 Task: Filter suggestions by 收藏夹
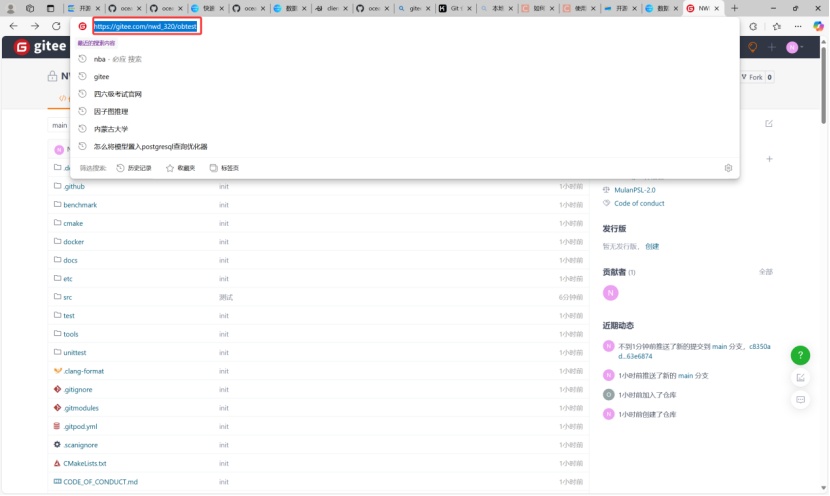click(181, 168)
